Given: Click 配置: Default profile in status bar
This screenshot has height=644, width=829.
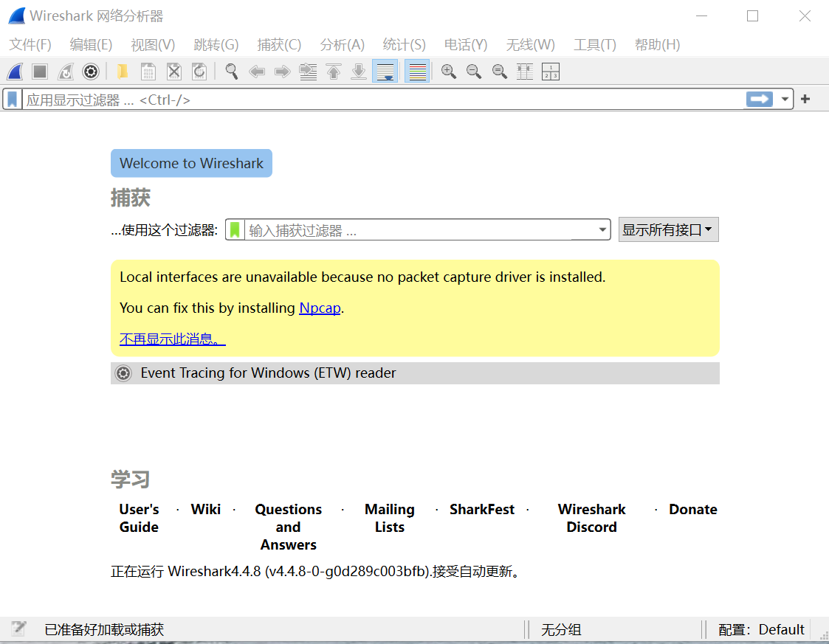Looking at the screenshot, I should 761,630.
